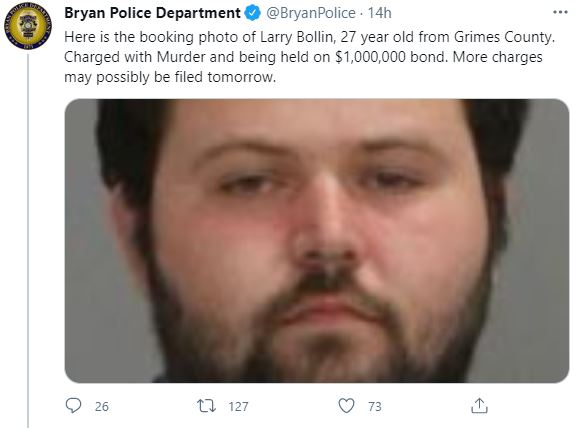Open the retweet options icon

[206, 406]
